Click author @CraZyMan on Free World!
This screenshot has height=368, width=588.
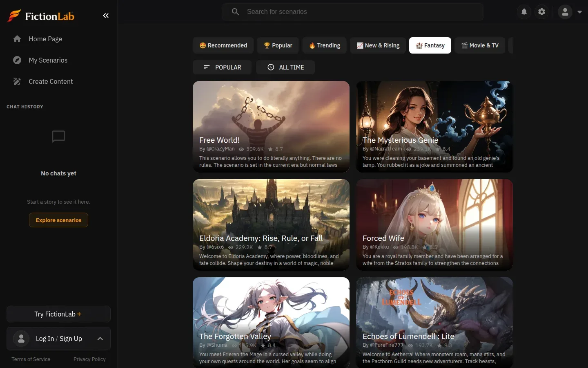click(x=220, y=149)
